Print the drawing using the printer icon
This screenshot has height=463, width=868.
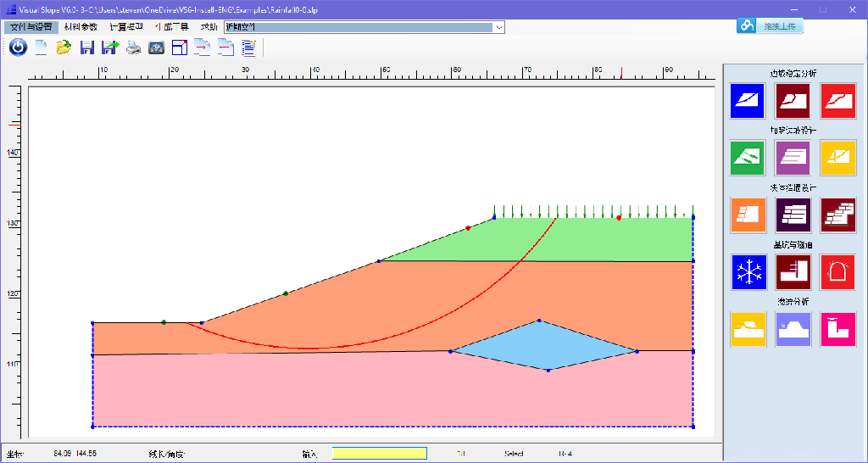tap(133, 47)
